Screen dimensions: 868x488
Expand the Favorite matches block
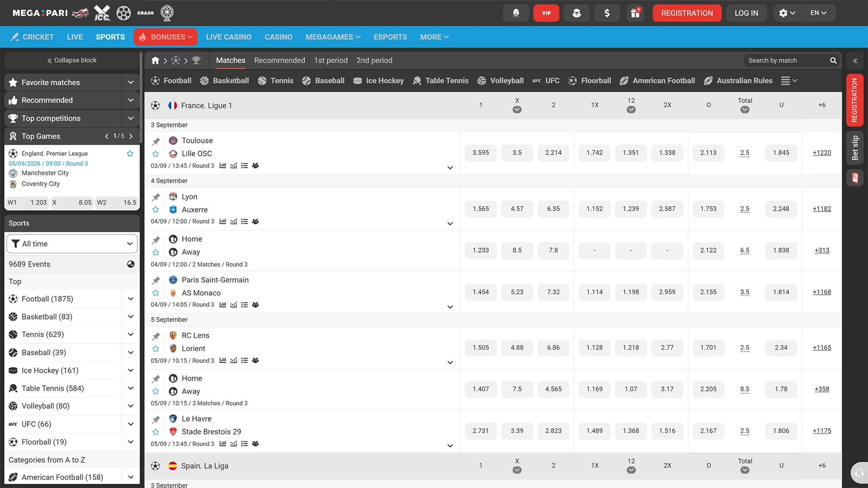click(x=131, y=82)
